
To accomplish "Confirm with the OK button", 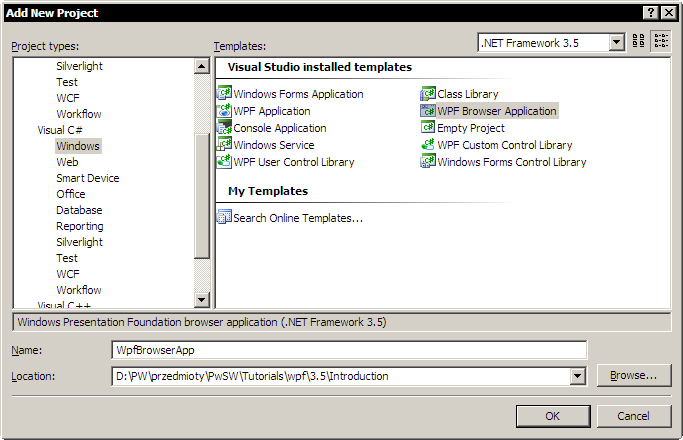I will (553, 416).
